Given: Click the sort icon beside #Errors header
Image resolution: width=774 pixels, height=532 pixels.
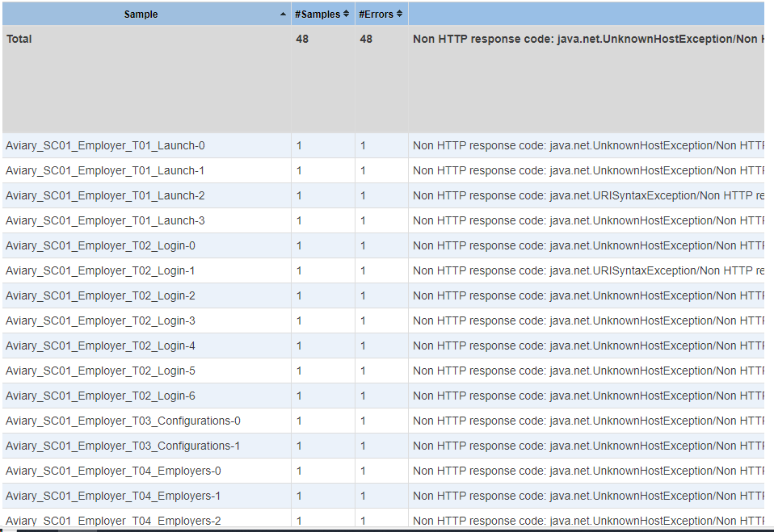Looking at the screenshot, I should point(401,13).
